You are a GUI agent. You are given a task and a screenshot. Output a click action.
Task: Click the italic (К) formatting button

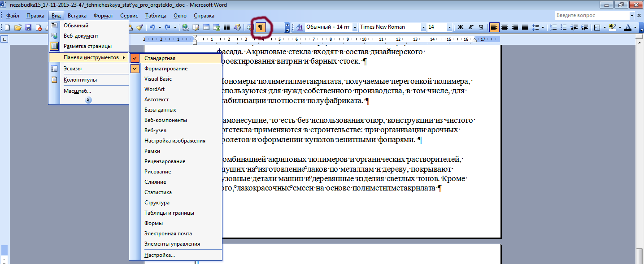coord(470,27)
